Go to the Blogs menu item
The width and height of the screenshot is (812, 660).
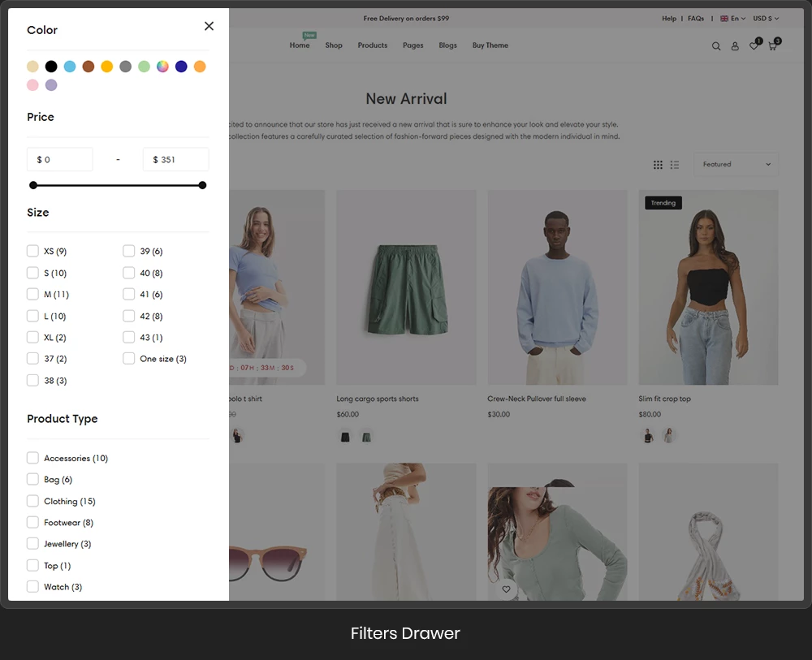[447, 45]
